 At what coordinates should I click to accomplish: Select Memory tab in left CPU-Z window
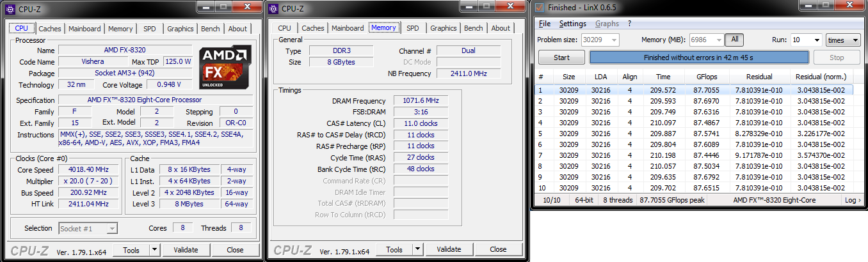[x=120, y=29]
